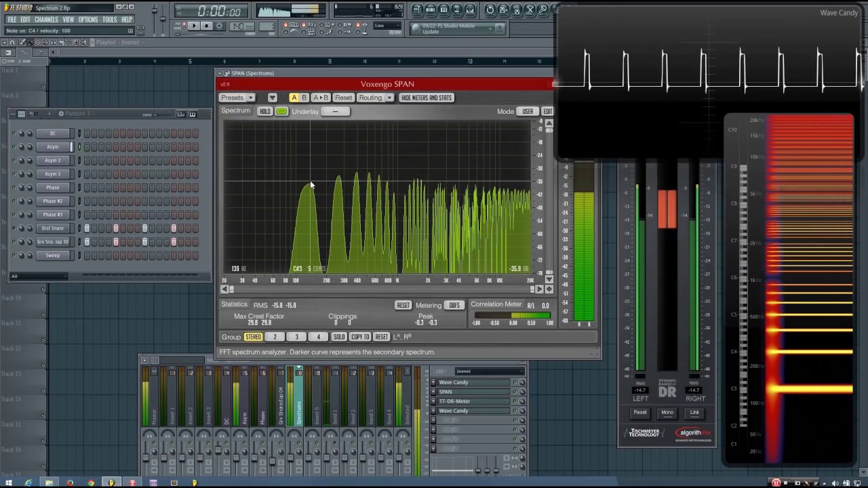
Task: Click the Statistics RESET button
Action: 403,305
